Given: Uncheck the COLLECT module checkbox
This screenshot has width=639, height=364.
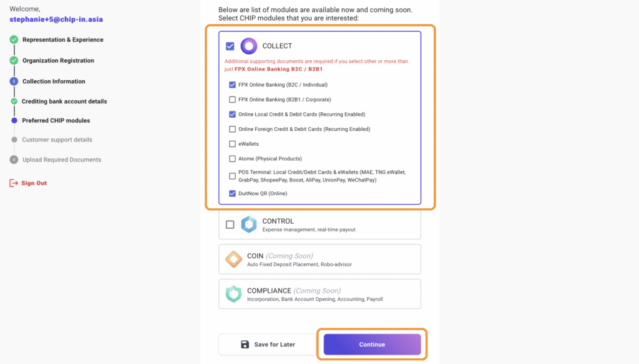Looking at the screenshot, I should coord(230,46).
